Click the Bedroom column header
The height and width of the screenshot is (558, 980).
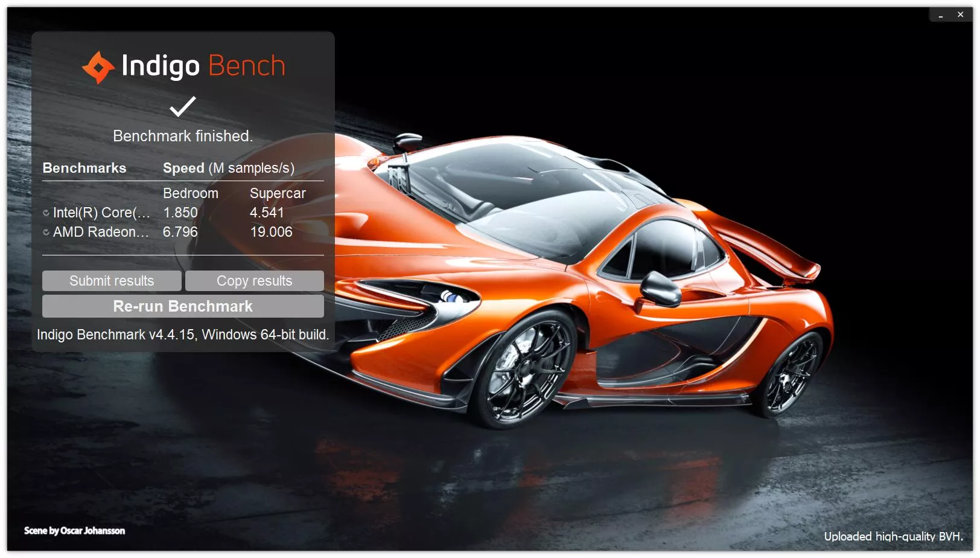(x=191, y=193)
